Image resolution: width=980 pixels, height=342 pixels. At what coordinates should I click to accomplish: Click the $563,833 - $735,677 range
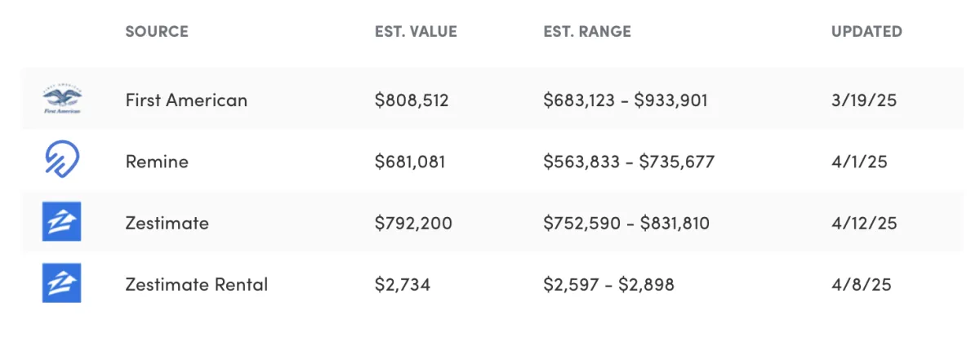(x=629, y=162)
